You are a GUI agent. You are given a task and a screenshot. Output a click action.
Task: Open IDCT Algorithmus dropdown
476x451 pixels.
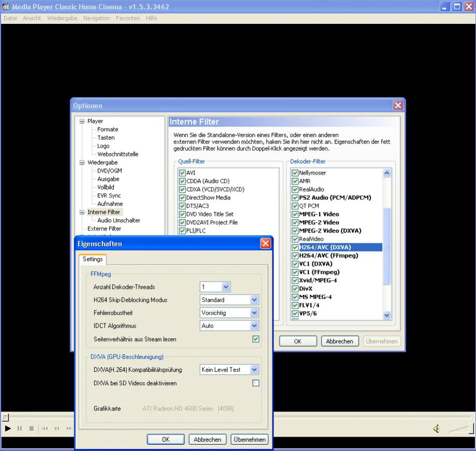pos(254,326)
